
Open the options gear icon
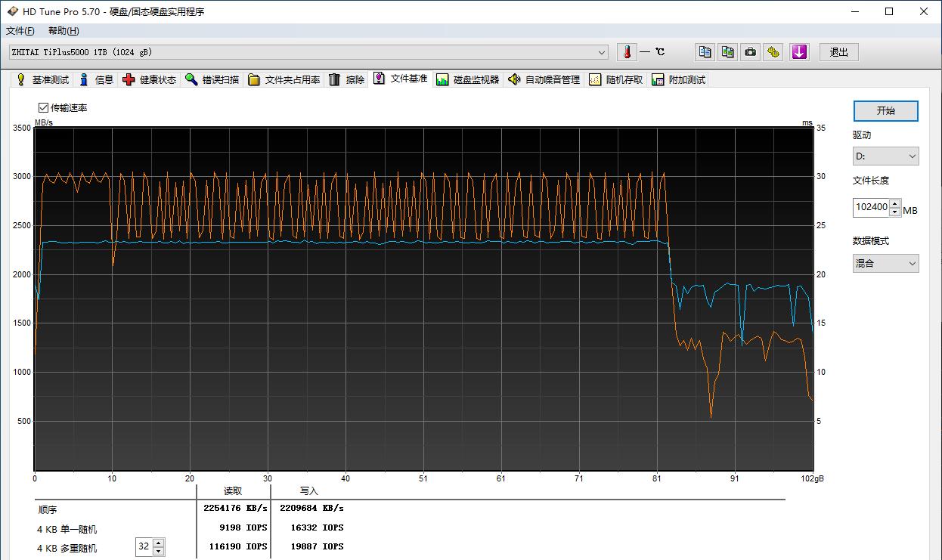click(773, 52)
